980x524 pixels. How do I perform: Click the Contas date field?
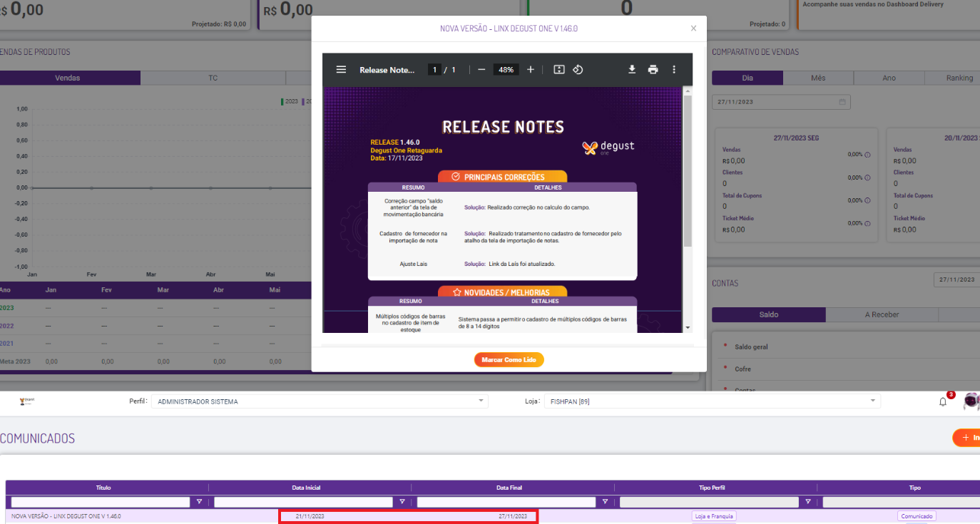tap(956, 280)
